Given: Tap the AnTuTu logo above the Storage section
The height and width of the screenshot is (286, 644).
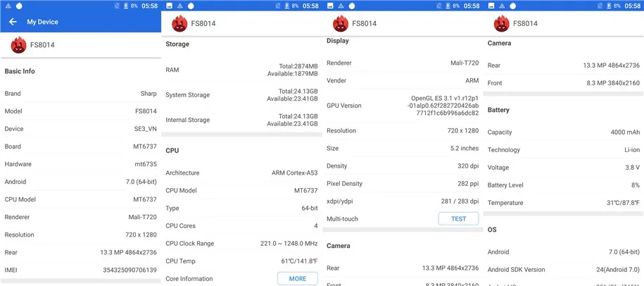Looking at the screenshot, I should (x=179, y=23).
